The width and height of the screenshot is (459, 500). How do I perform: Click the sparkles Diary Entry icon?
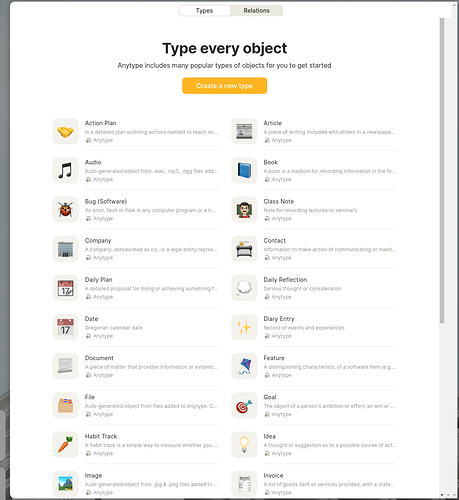pos(244,327)
